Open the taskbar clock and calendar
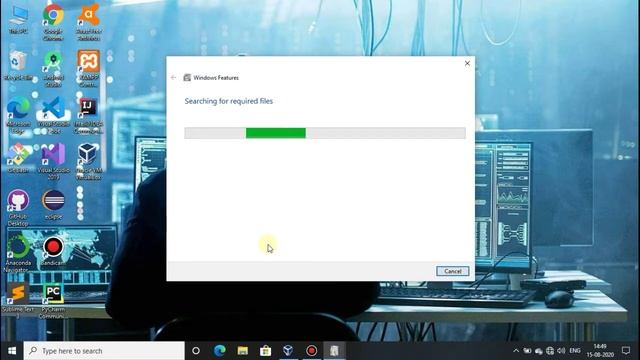640x360 pixels. [x=600, y=351]
